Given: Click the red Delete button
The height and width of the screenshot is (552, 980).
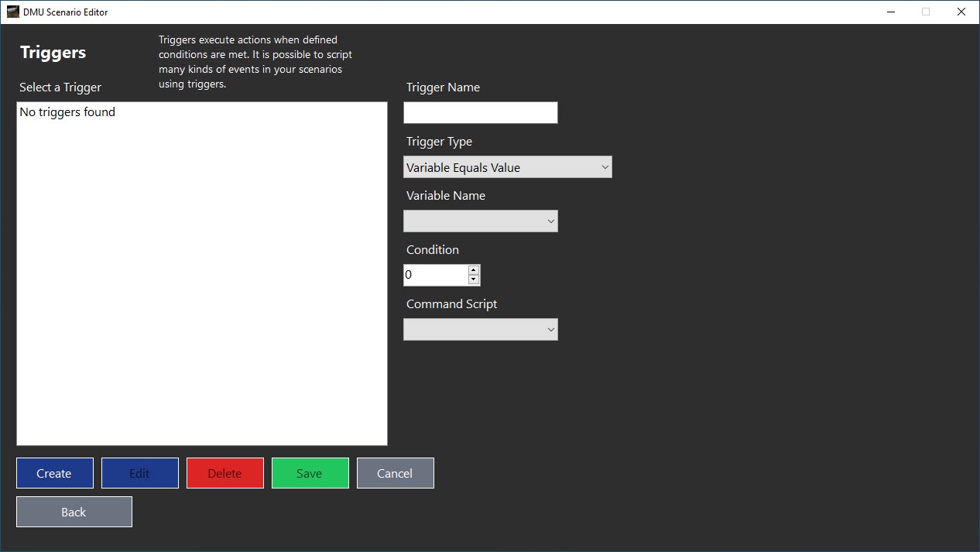Looking at the screenshot, I should pos(225,473).
